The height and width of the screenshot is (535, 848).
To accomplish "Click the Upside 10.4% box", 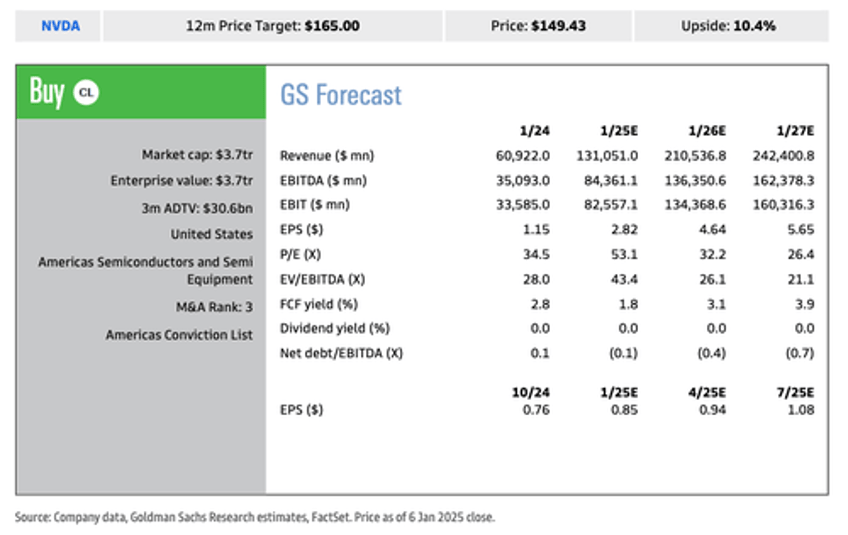I will (731, 26).
